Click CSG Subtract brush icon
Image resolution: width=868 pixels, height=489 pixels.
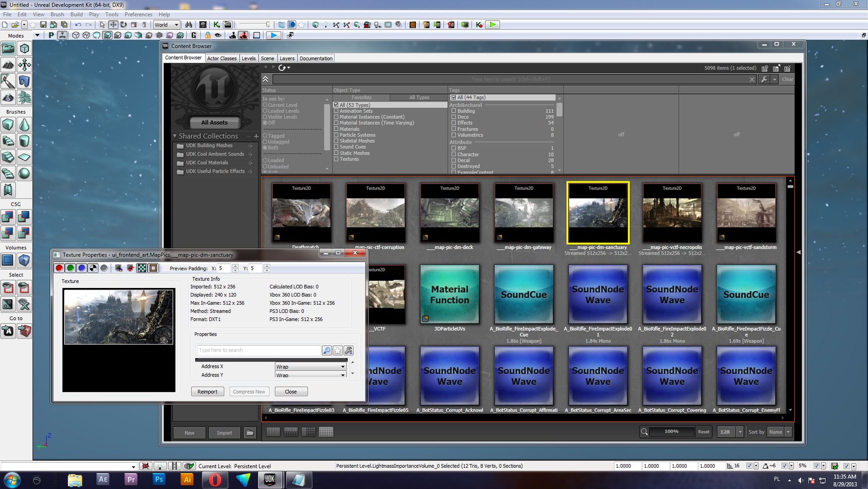(x=24, y=217)
